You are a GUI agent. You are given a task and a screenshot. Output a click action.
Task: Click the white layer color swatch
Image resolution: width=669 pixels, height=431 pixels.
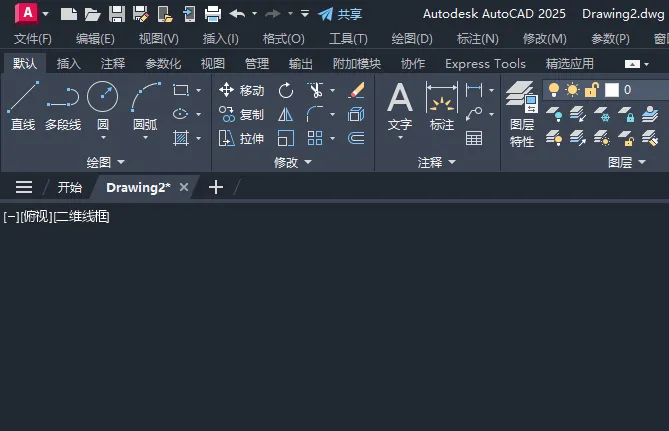tap(612, 90)
